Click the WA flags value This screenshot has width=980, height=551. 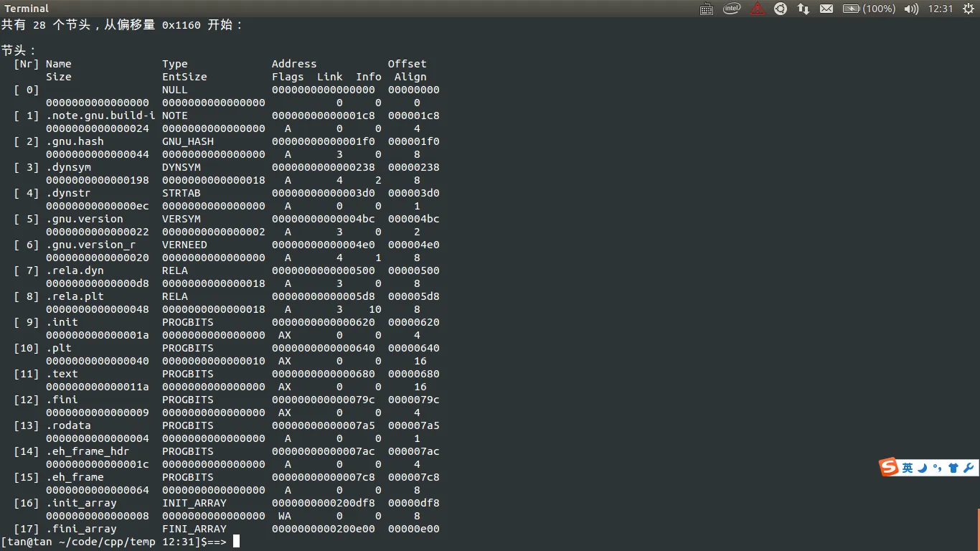click(285, 516)
